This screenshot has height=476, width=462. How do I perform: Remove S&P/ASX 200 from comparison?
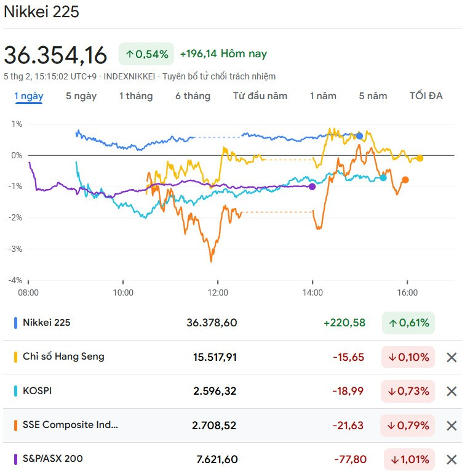[452, 459]
